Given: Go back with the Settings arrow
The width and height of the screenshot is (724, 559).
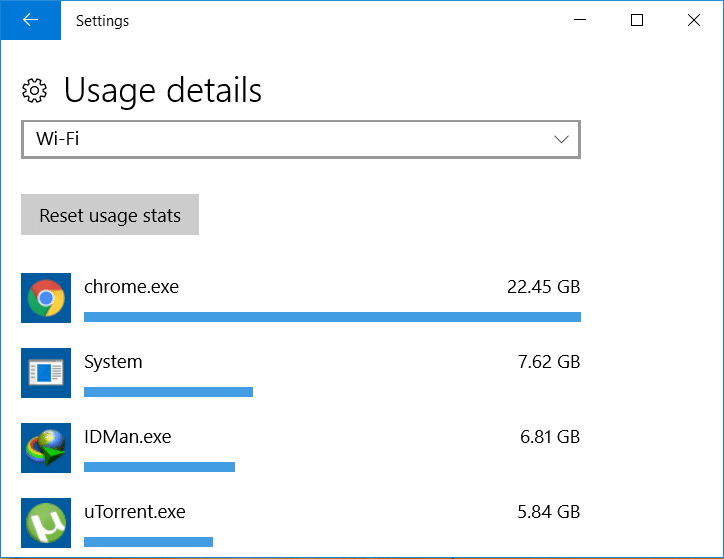Looking at the screenshot, I should point(30,20).
